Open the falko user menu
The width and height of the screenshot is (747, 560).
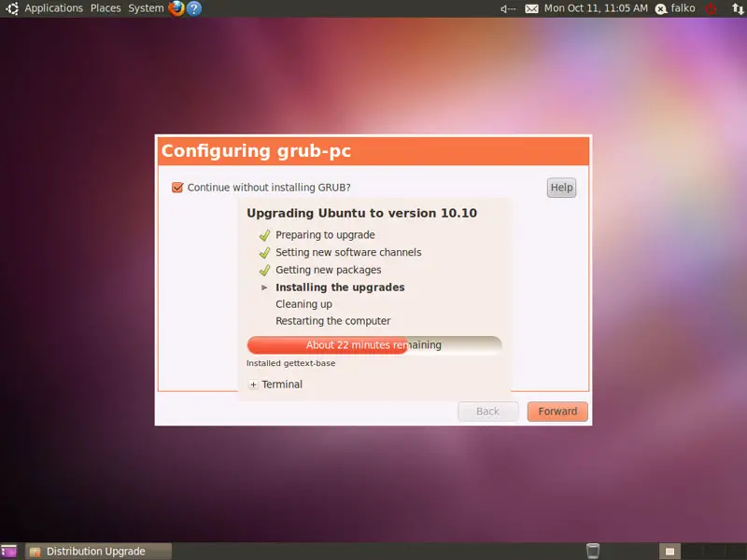pyautogui.click(x=683, y=8)
